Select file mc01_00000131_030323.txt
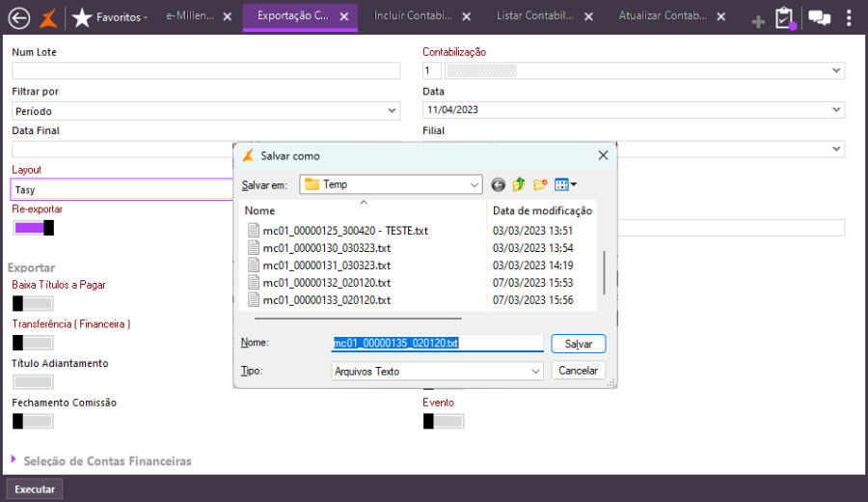 click(327, 265)
